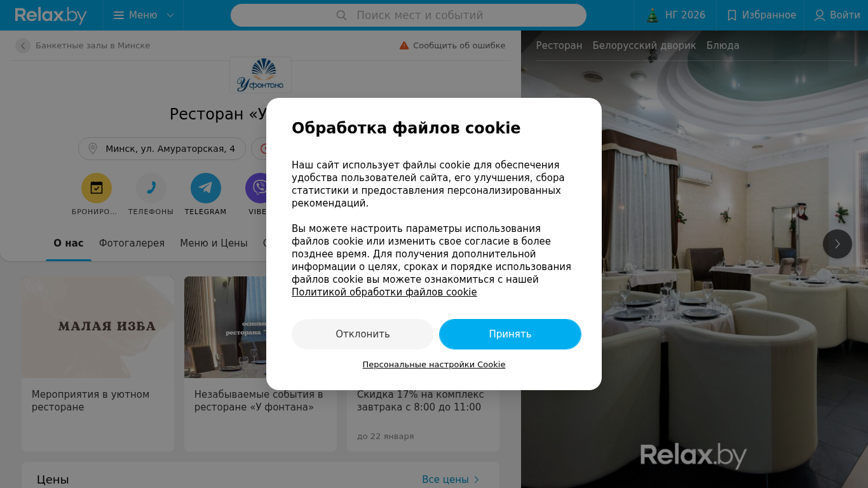Screen dimensions: 868x488
Task: Open the Малая изба promo thumbnail
Action: [98, 327]
